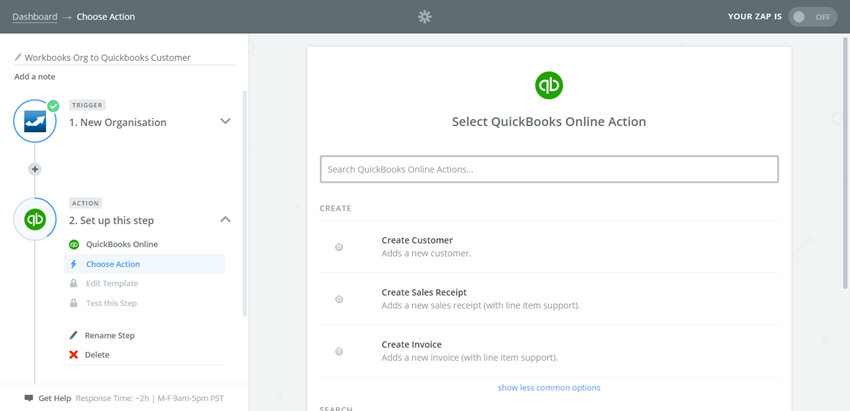Click the Create Customer action title
850x411 pixels.
(417, 240)
